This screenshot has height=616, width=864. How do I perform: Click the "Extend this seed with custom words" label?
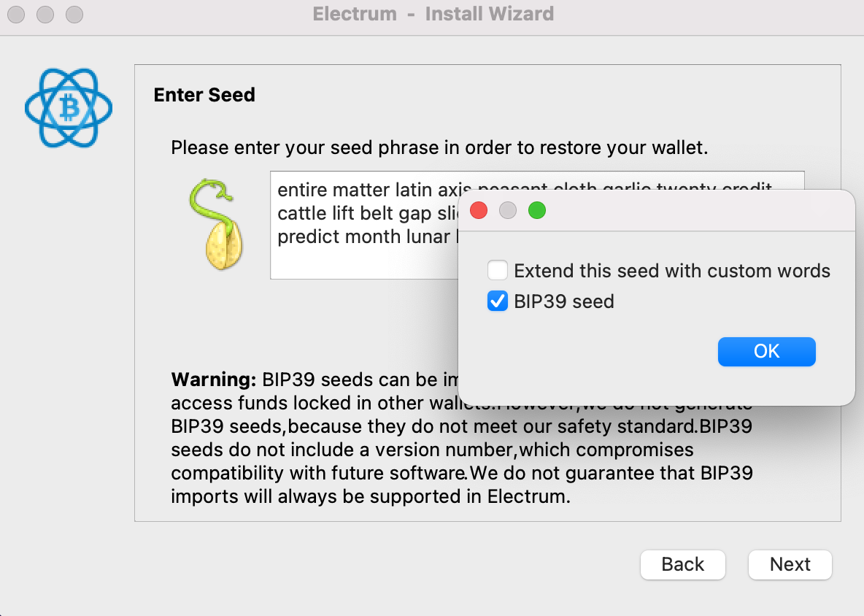pyautogui.click(x=671, y=271)
